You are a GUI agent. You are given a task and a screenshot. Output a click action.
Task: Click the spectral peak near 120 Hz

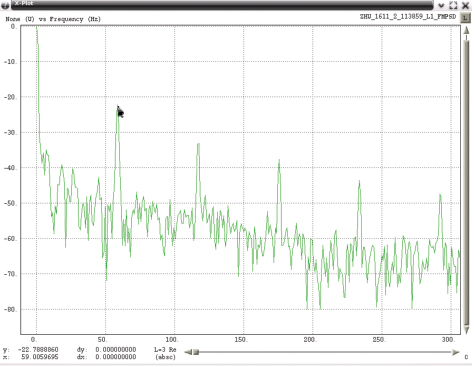coord(198,144)
